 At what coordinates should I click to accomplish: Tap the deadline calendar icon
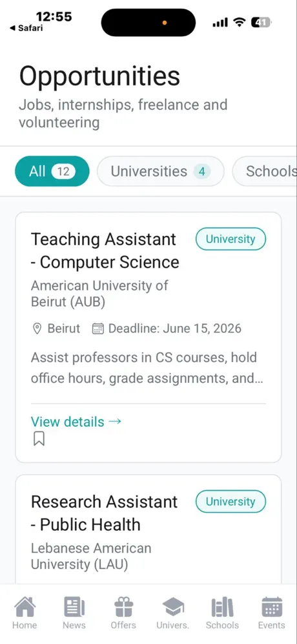[x=97, y=328]
